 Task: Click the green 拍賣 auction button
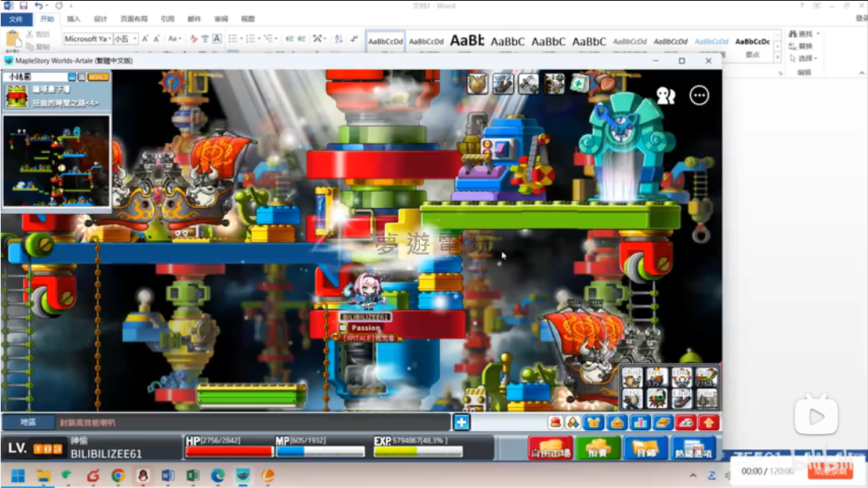(x=598, y=449)
